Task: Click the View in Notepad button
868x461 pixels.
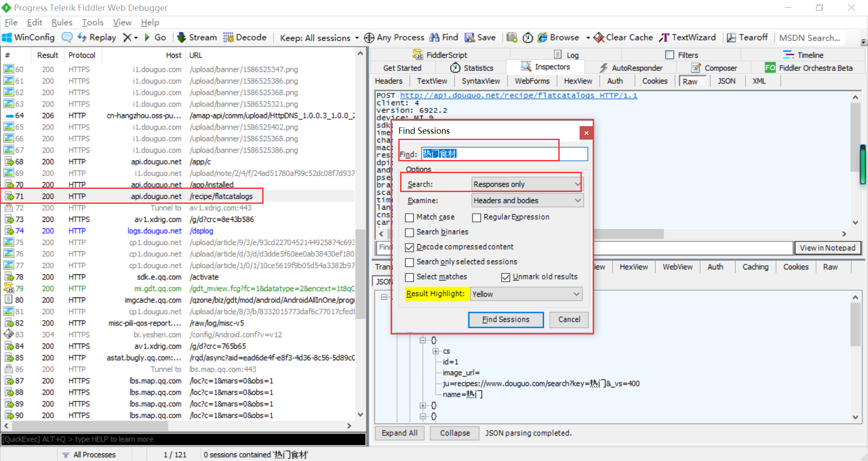Action: click(x=828, y=248)
